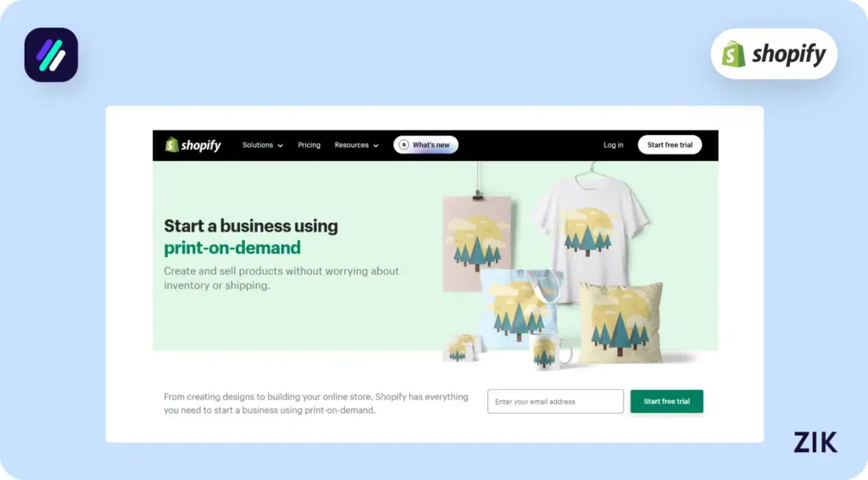Viewport: 868px width, 480px height.
Task: Click the Log in link
Action: click(x=614, y=145)
